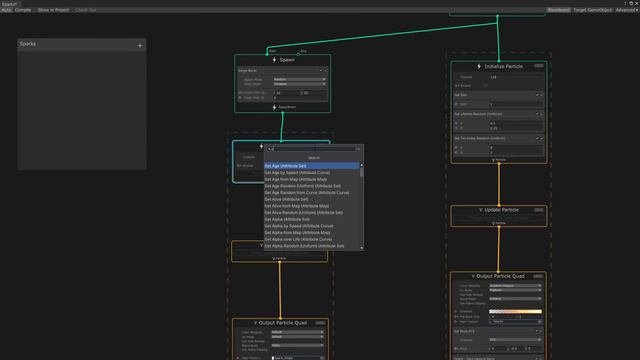Select Set Age from Map entry

point(312,179)
